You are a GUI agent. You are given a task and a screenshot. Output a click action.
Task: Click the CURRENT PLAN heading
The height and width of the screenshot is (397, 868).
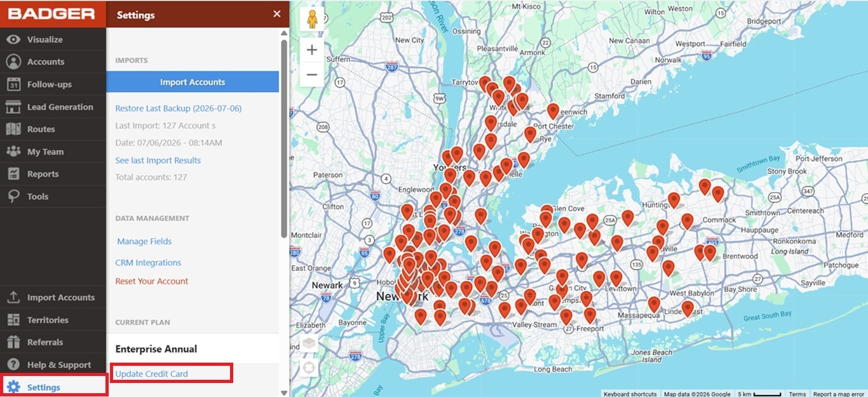point(143,323)
